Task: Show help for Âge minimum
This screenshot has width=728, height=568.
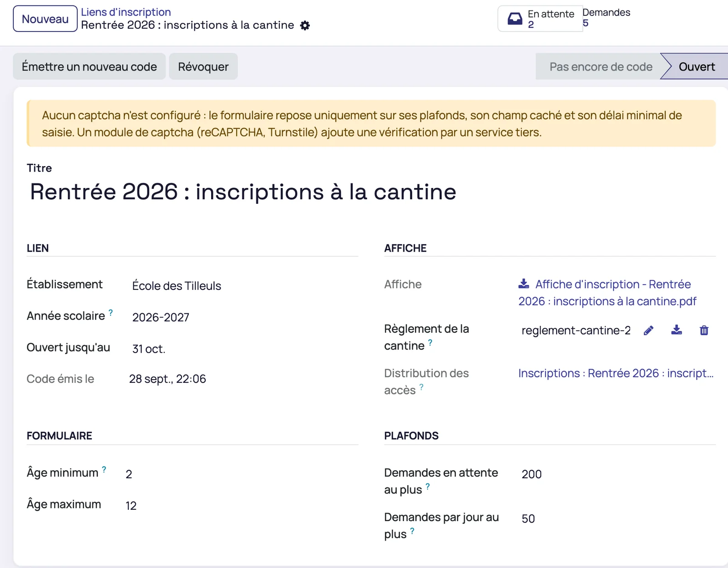Action: [x=104, y=470]
